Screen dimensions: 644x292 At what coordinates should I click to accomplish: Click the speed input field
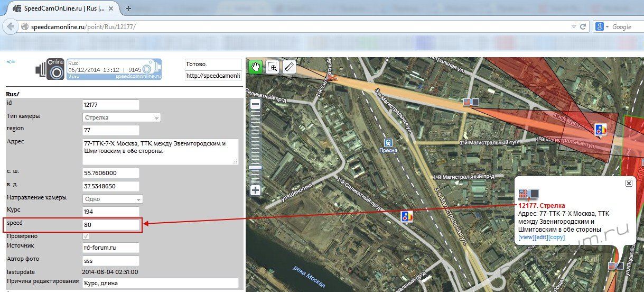click(x=110, y=225)
